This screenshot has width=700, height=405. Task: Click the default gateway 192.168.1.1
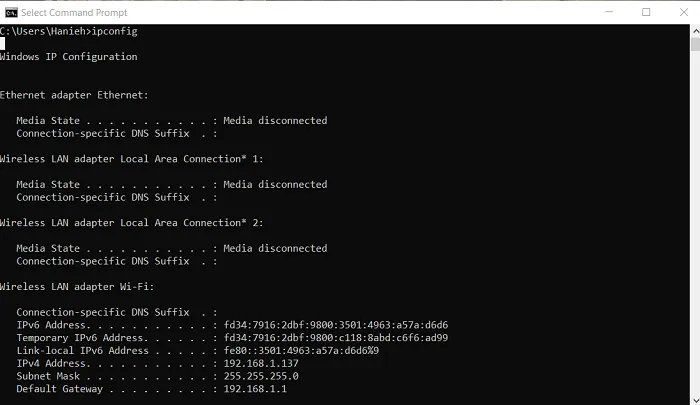click(255, 389)
